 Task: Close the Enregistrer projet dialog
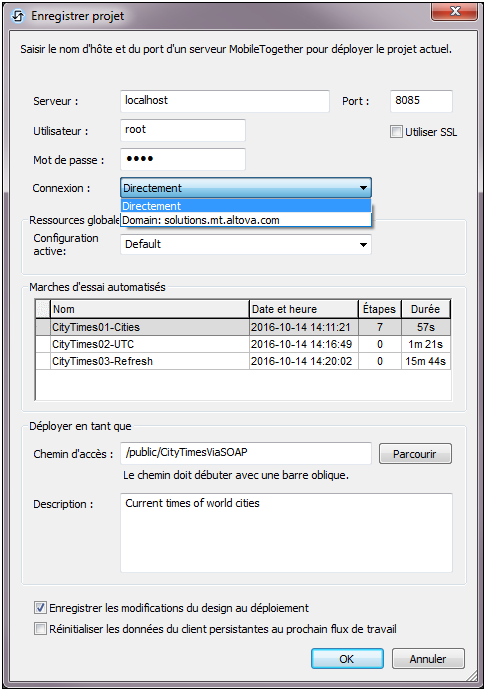pos(455,11)
